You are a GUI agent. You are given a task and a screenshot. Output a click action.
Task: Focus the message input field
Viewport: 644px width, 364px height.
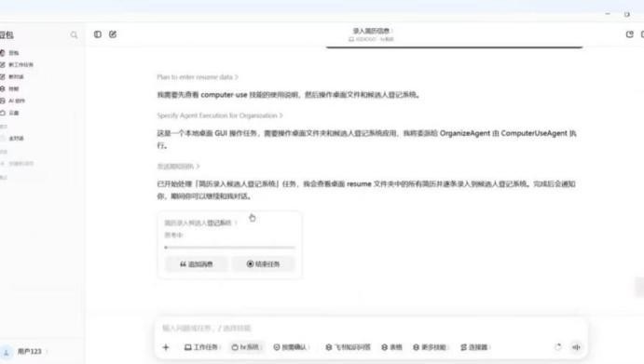[x=370, y=329]
